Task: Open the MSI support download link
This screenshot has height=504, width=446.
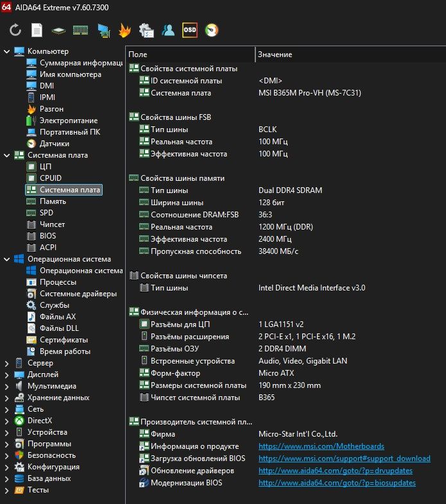Action: (x=345, y=458)
